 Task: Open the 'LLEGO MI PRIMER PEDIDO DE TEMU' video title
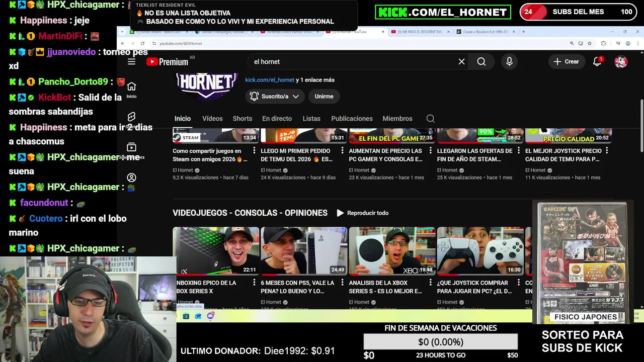point(296,155)
